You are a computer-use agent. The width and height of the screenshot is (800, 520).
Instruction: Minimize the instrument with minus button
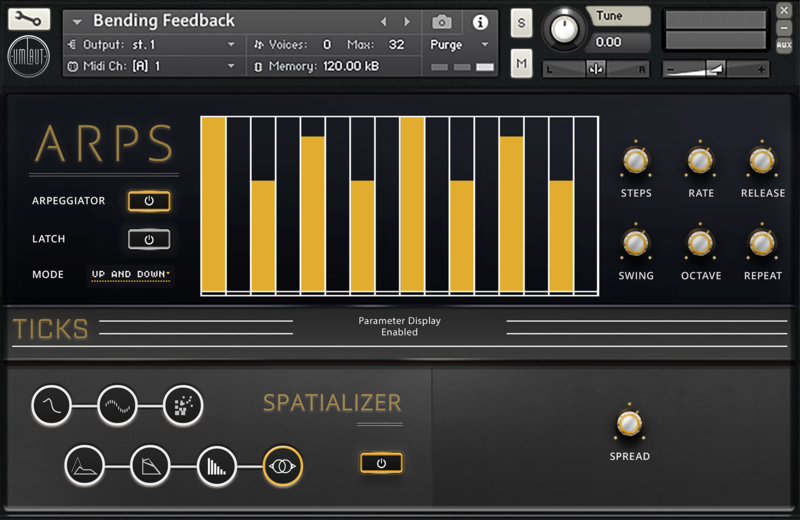tap(784, 28)
